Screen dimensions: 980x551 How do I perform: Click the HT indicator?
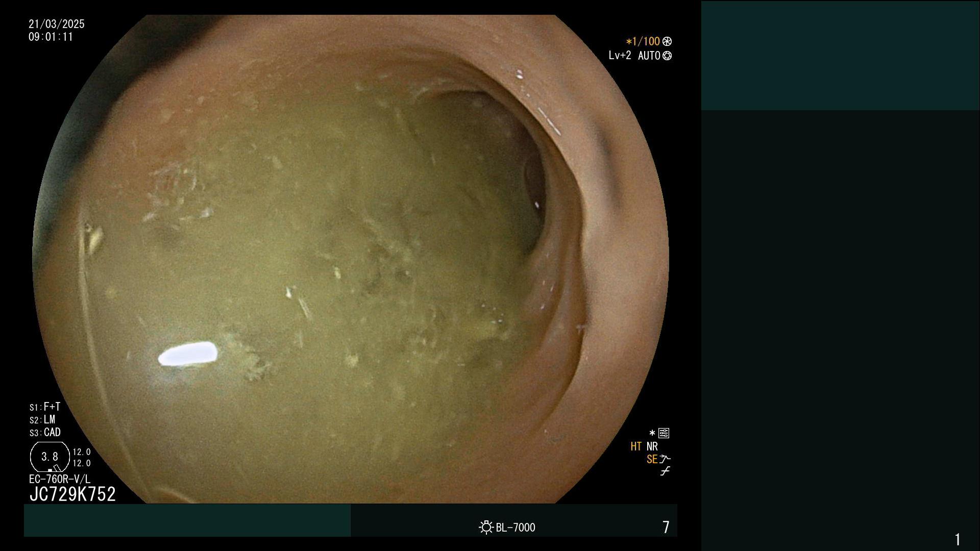click(636, 446)
